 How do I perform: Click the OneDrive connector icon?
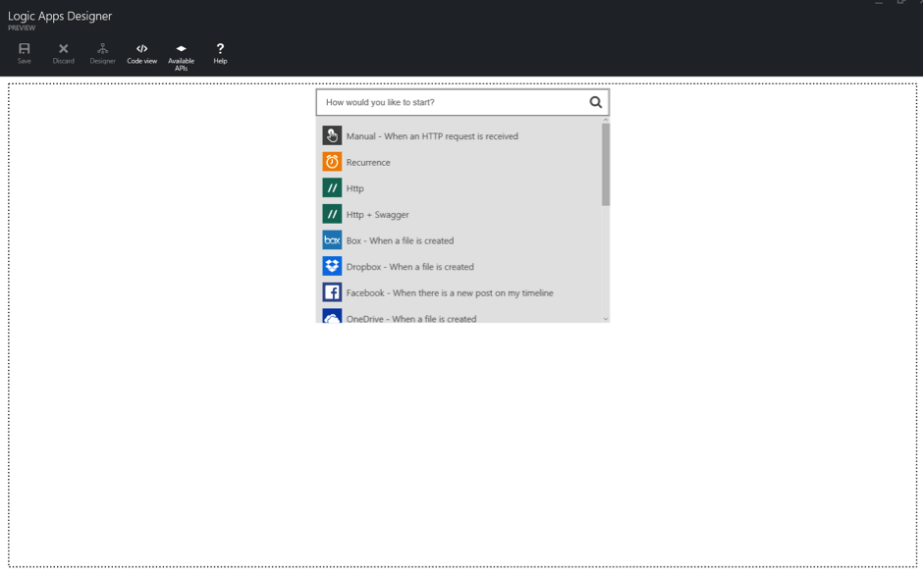tap(330, 317)
